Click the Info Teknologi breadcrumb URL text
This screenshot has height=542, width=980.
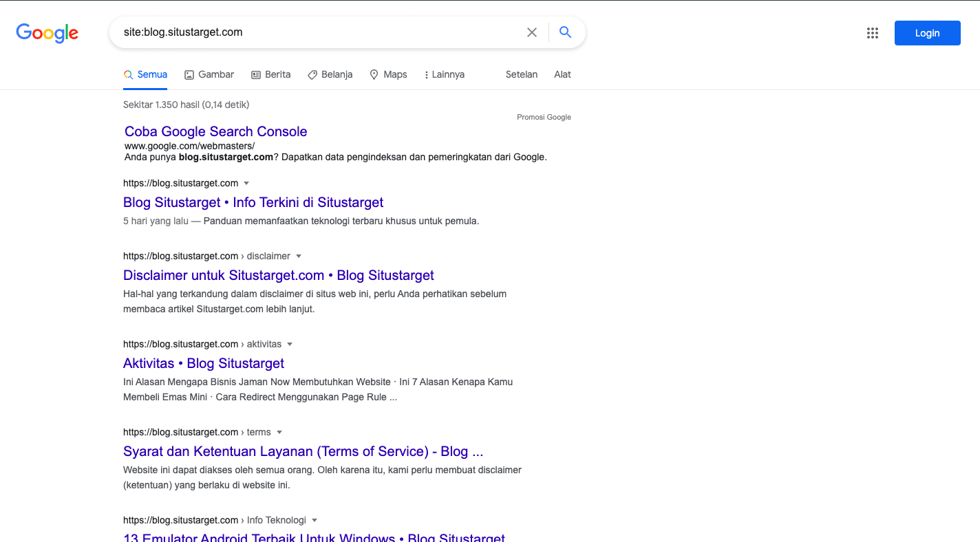point(215,520)
